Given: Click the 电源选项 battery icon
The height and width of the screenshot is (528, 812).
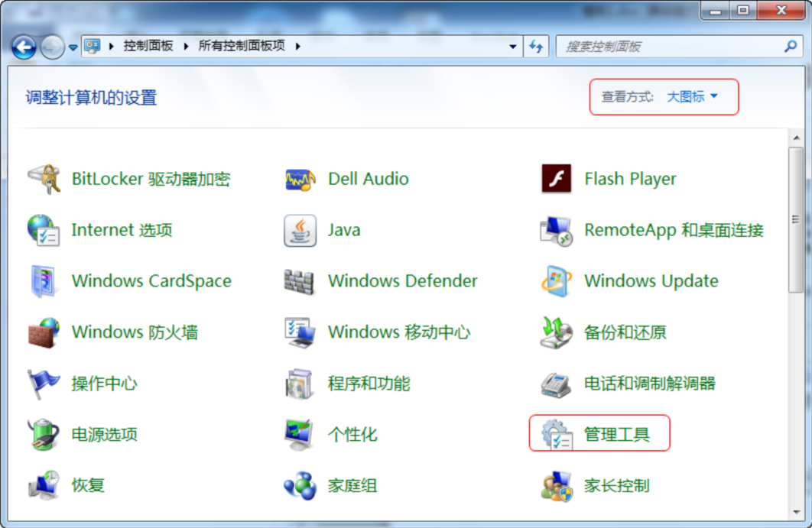Looking at the screenshot, I should click(x=44, y=434).
